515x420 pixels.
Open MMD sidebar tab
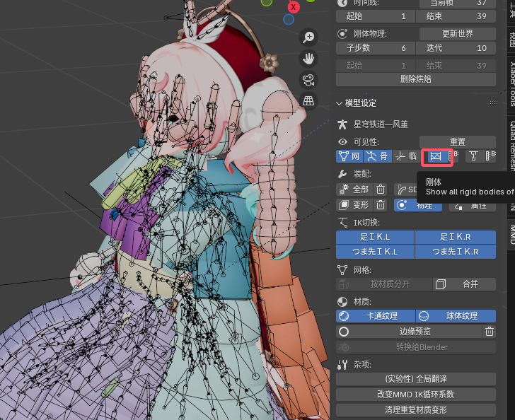pos(511,235)
